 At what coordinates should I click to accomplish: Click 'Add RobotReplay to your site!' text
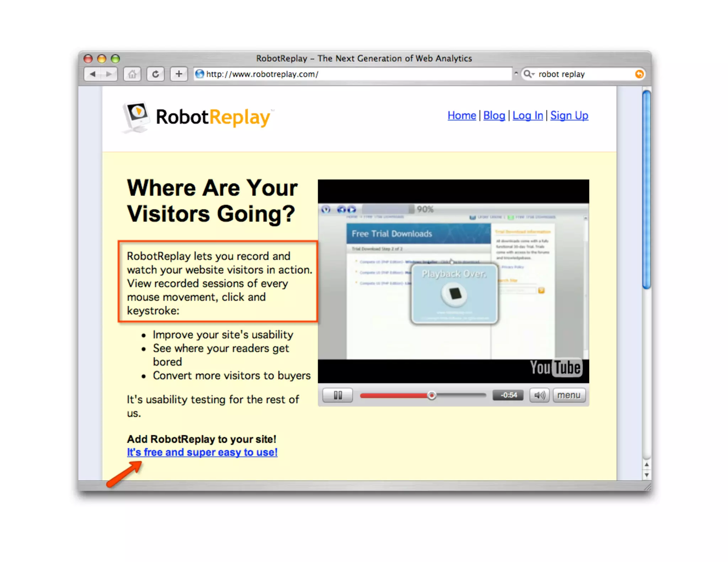(202, 439)
